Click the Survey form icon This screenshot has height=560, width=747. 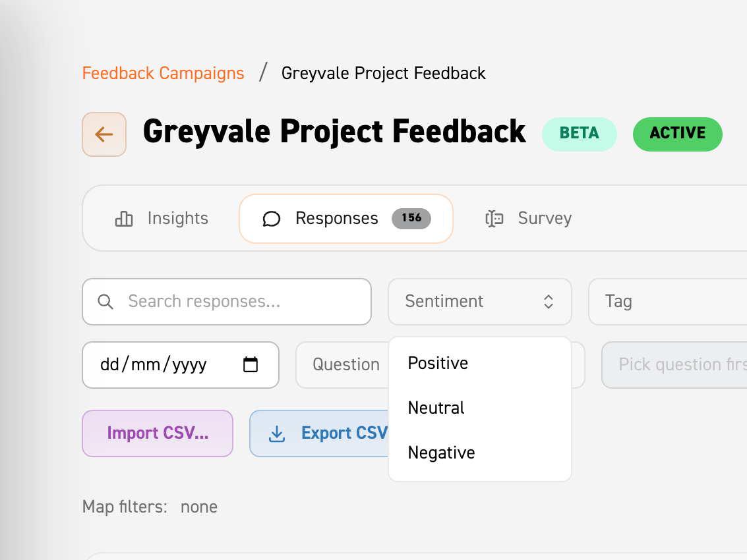pos(494,219)
